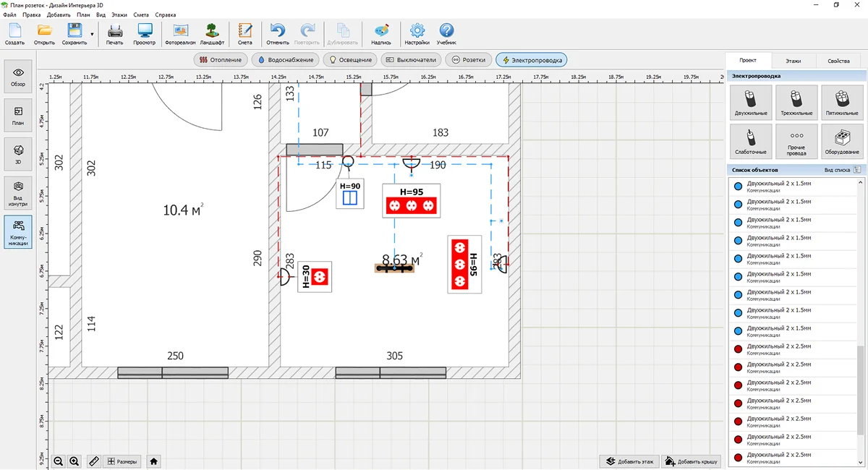Click the Добавить этаж button
Screen dimensions: 868x470
pos(629,461)
